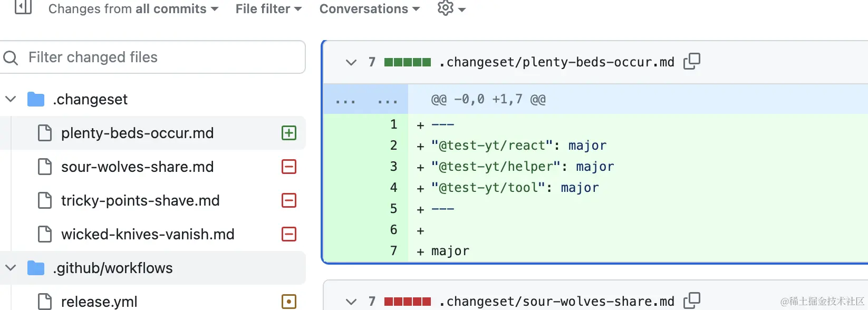Click the removed-file icon beside wicked-knives-vanish.md
The width and height of the screenshot is (868, 310).
point(289,234)
